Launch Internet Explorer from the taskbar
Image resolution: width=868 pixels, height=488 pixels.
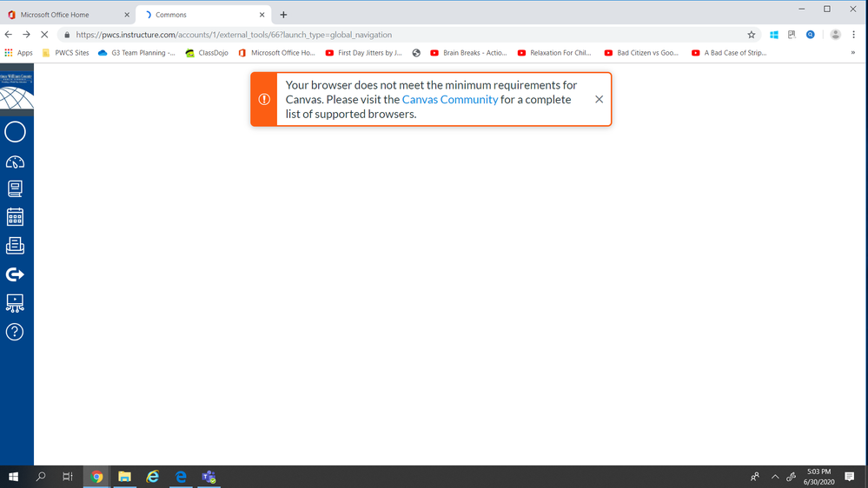(x=153, y=477)
